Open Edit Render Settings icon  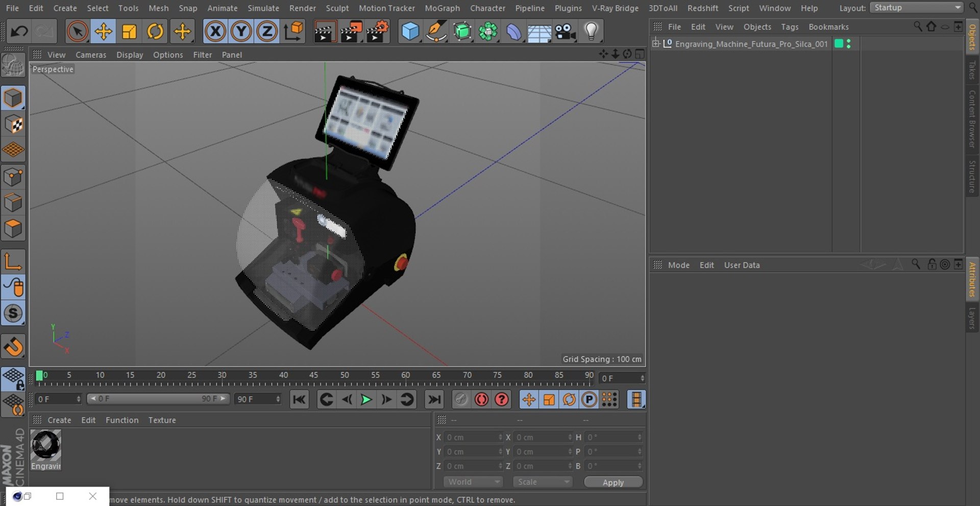click(x=378, y=32)
